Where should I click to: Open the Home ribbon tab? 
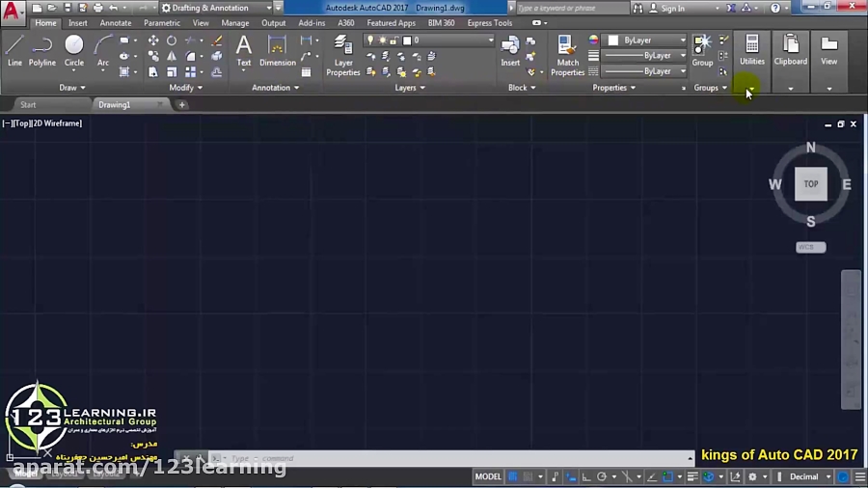point(45,23)
